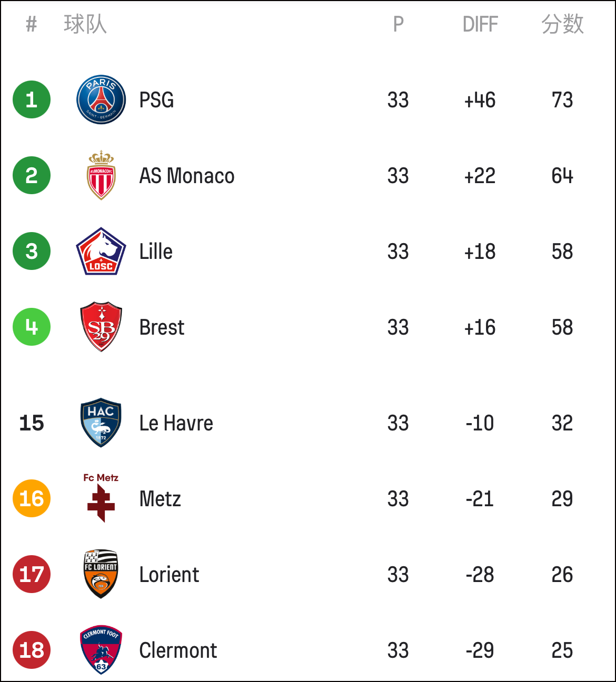This screenshot has height=682, width=616.
Task: Open the AS Monaco team link
Action: (187, 176)
